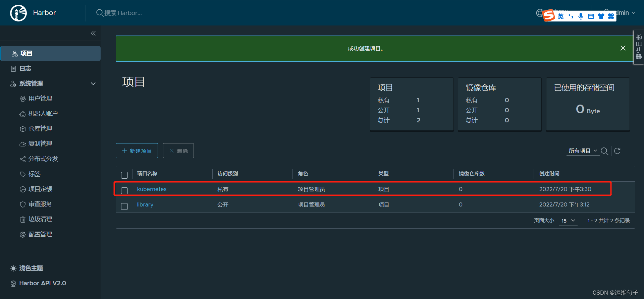Click the 删除 button

(178, 151)
